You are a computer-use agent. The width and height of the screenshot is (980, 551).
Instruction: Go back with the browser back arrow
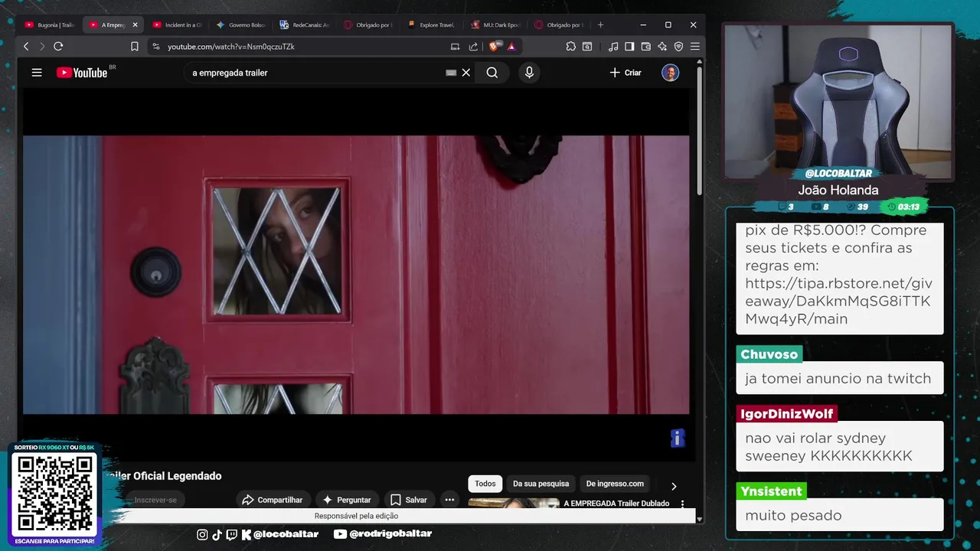tap(26, 47)
